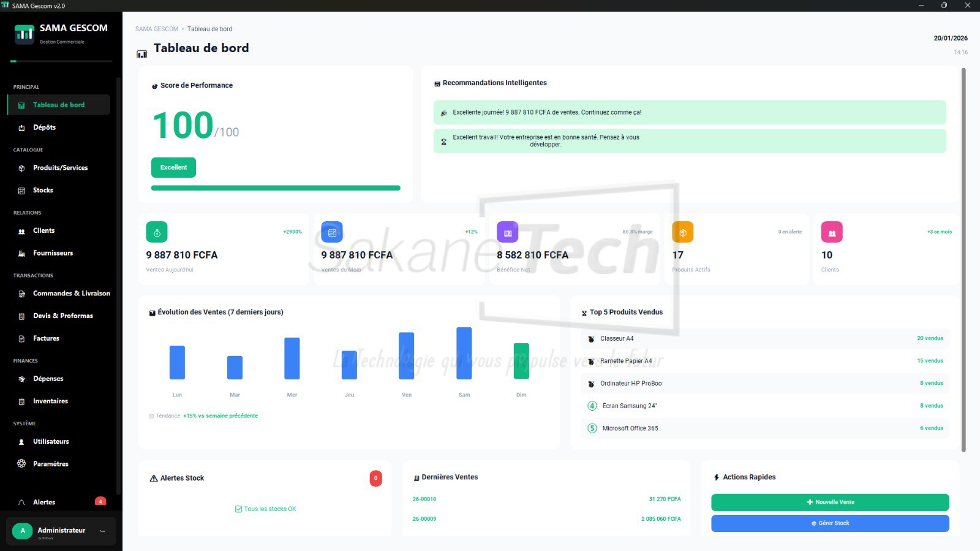This screenshot has height=551, width=980.
Task: Open the Factures section
Action: point(59,338)
